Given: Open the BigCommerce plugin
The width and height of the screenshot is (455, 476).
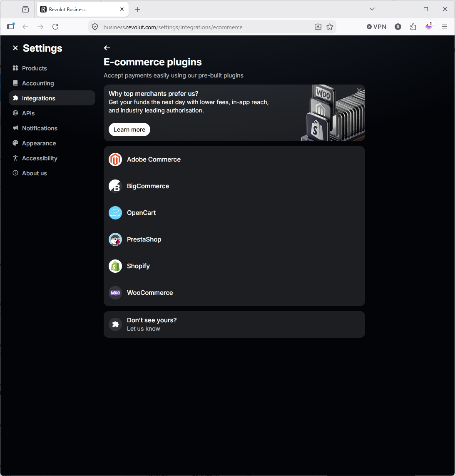Looking at the screenshot, I should click(234, 186).
